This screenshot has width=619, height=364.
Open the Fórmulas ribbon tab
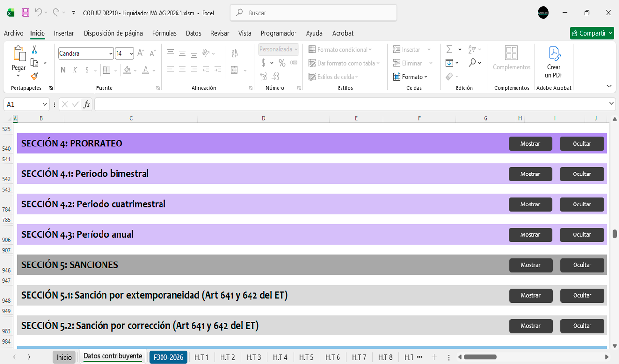pos(164,33)
